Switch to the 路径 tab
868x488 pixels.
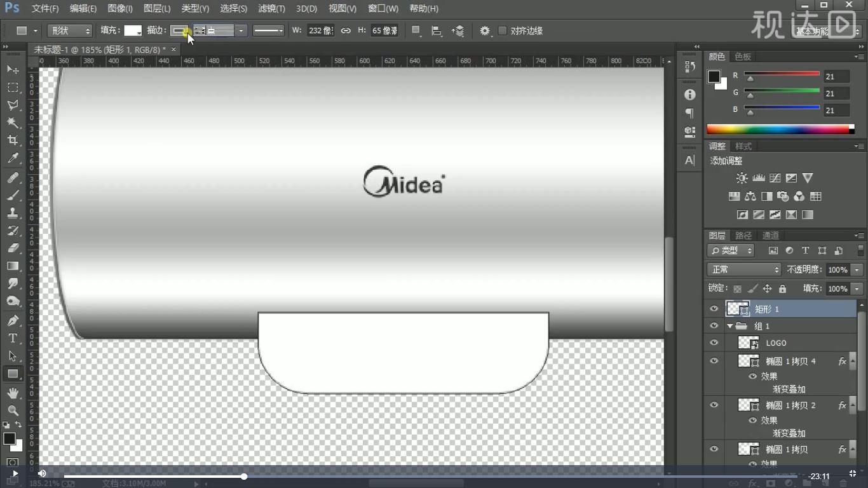[743, 235]
